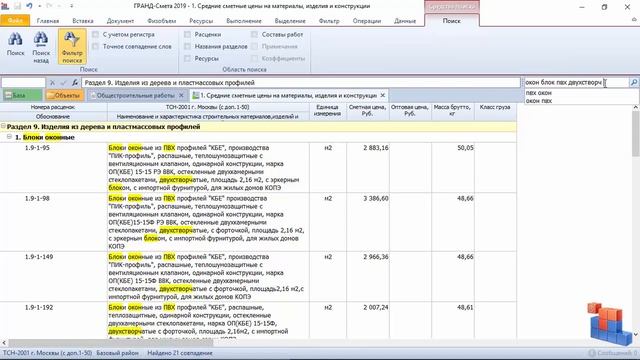Click the ribbon collapse arrow under window controls
The width and height of the screenshot is (640, 360).
[x=634, y=20]
